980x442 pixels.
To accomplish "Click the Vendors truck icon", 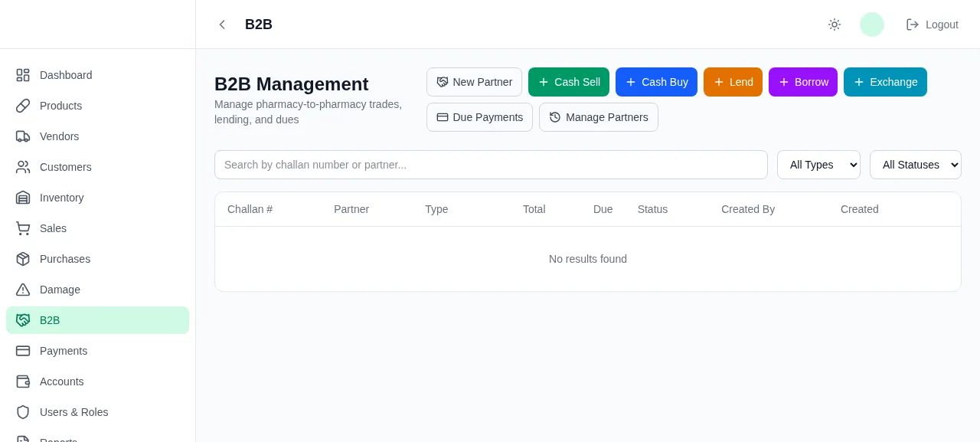I will tap(23, 136).
